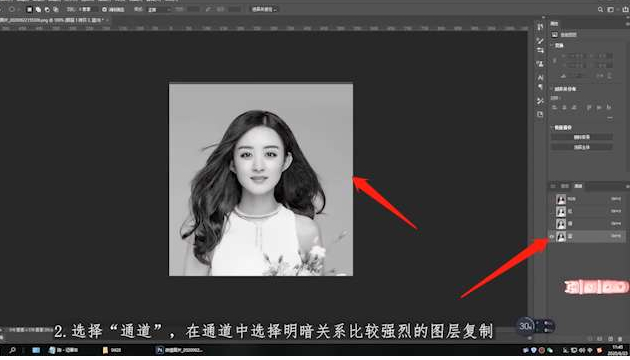Switch to Photoshop taskbar button

(x=179, y=350)
